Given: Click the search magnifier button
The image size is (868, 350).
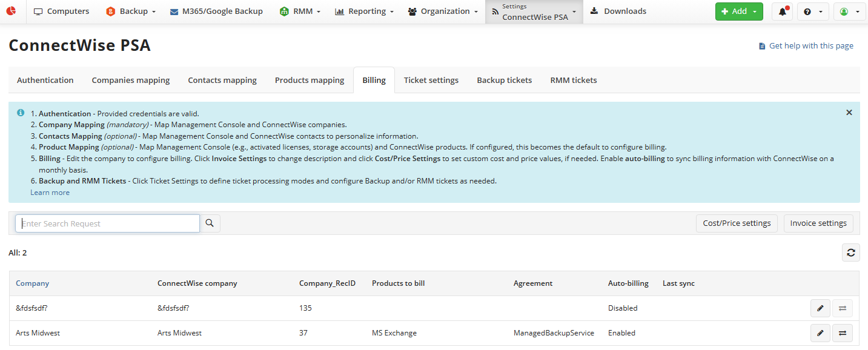Looking at the screenshot, I should point(210,223).
